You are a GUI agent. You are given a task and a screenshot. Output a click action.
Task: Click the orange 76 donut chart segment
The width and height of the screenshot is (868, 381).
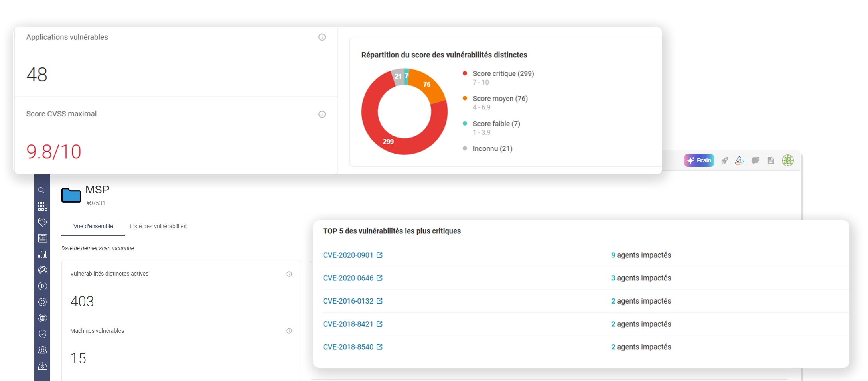click(x=428, y=84)
